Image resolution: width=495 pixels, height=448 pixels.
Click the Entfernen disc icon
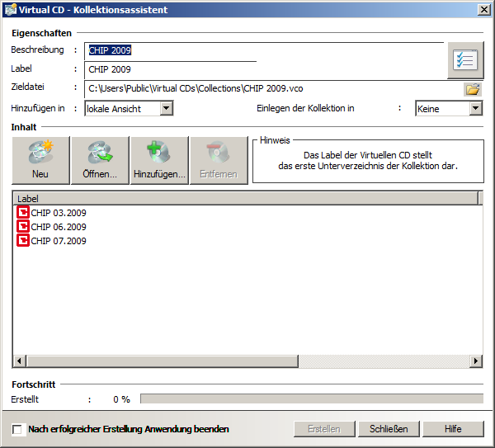point(219,153)
